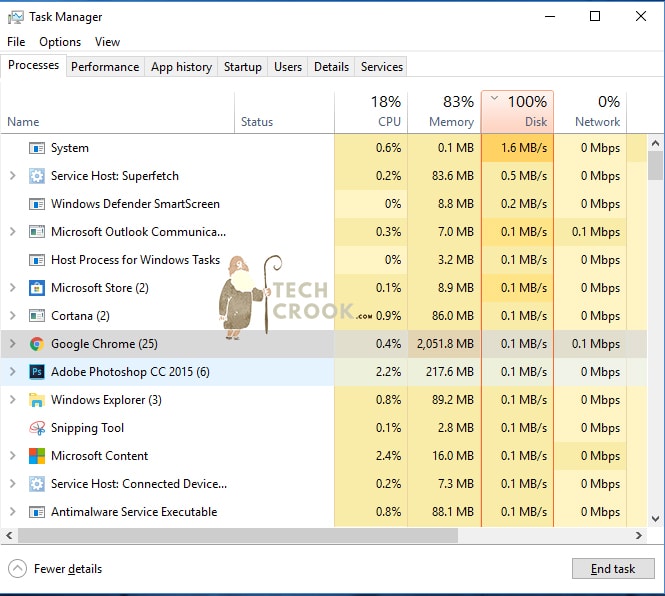Switch to the Startup tab

(243, 67)
